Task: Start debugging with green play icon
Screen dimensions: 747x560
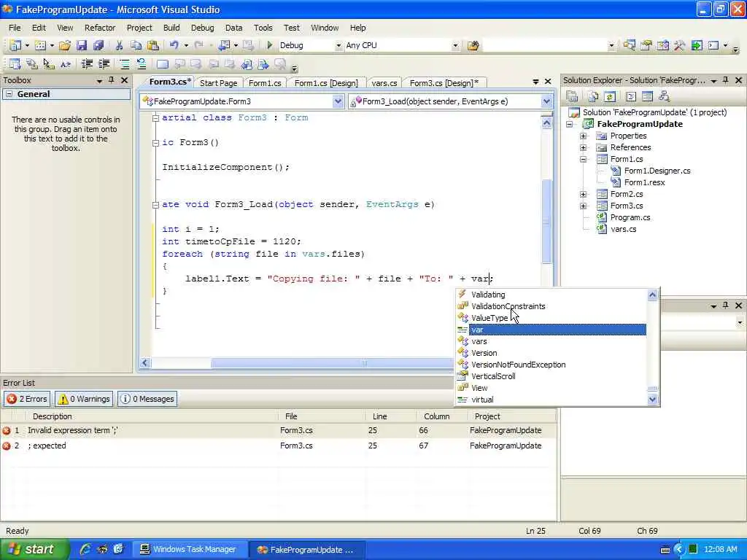Action: (x=270, y=45)
